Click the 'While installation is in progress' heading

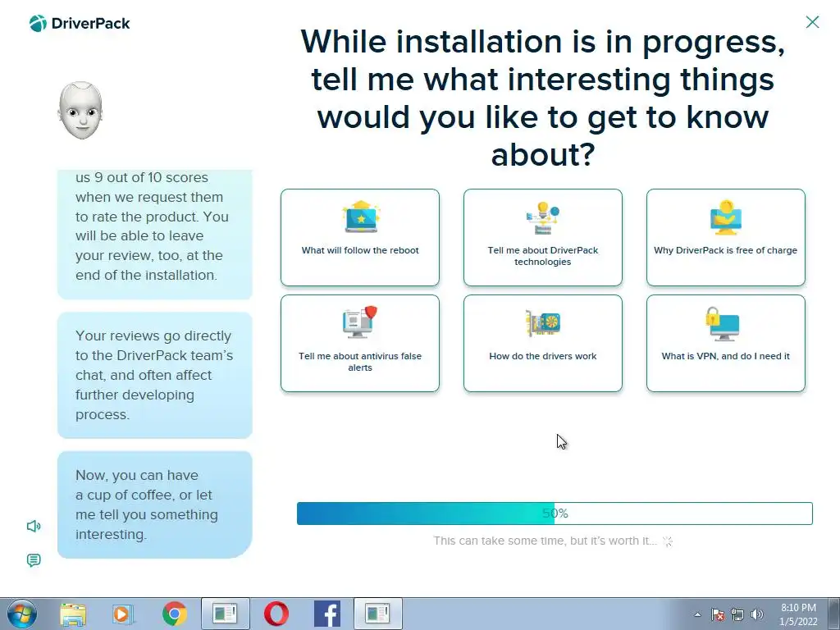(543, 98)
